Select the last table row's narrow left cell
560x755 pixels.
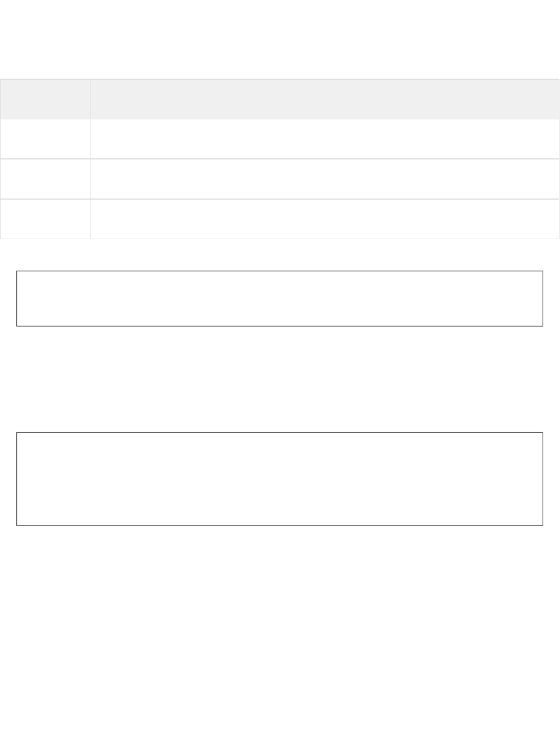pyautogui.click(x=45, y=219)
